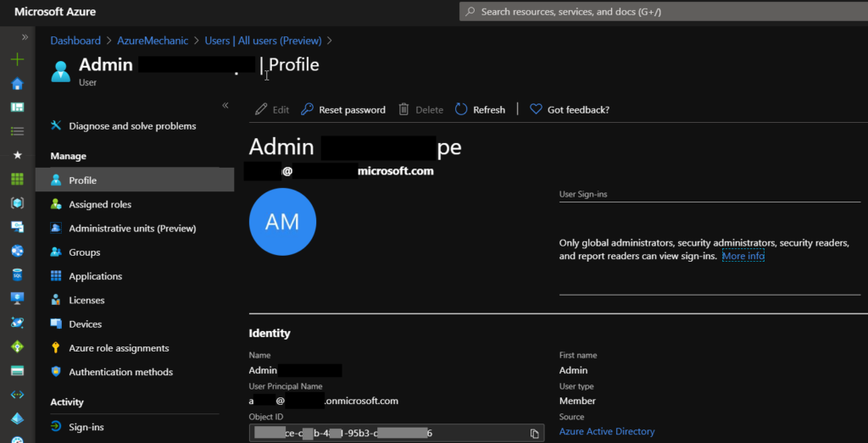
Task: Select Profile in the Manage menu
Action: tap(135, 180)
